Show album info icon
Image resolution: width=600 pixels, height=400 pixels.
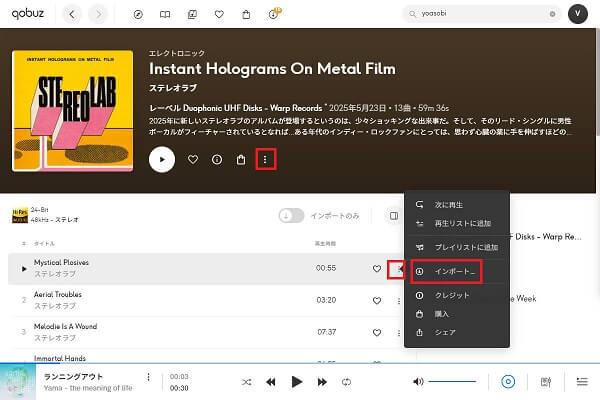click(217, 159)
